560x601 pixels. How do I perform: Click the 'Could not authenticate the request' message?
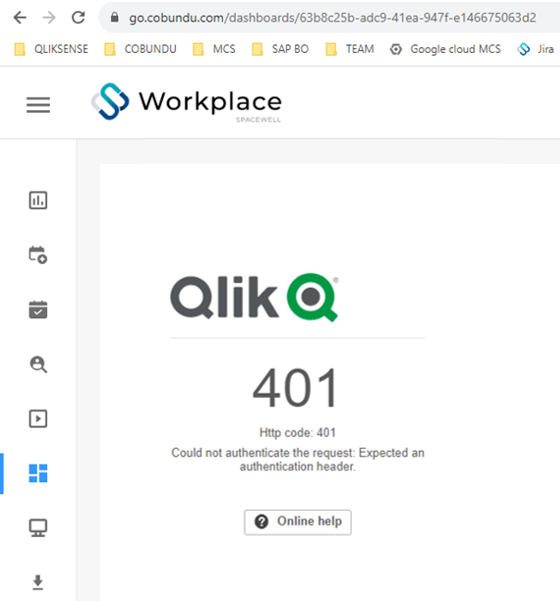click(x=298, y=460)
